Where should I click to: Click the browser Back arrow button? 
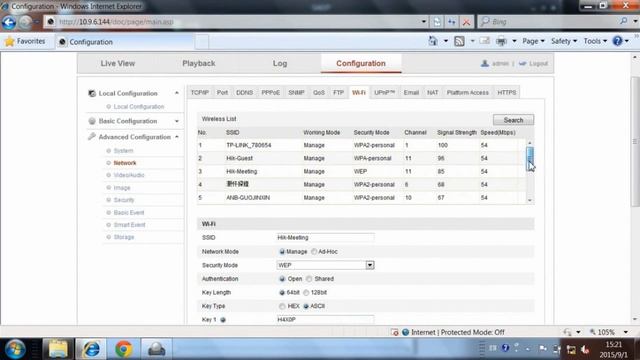[x=9, y=22]
